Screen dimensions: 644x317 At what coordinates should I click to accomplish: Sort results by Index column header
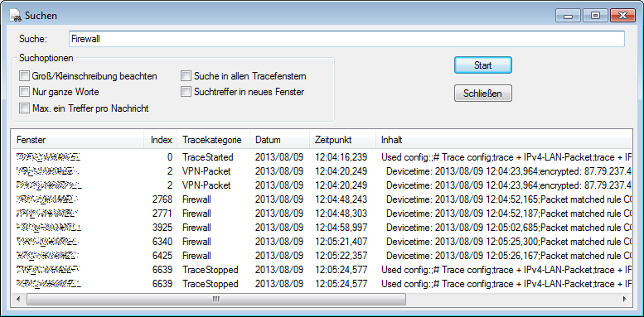[161, 140]
